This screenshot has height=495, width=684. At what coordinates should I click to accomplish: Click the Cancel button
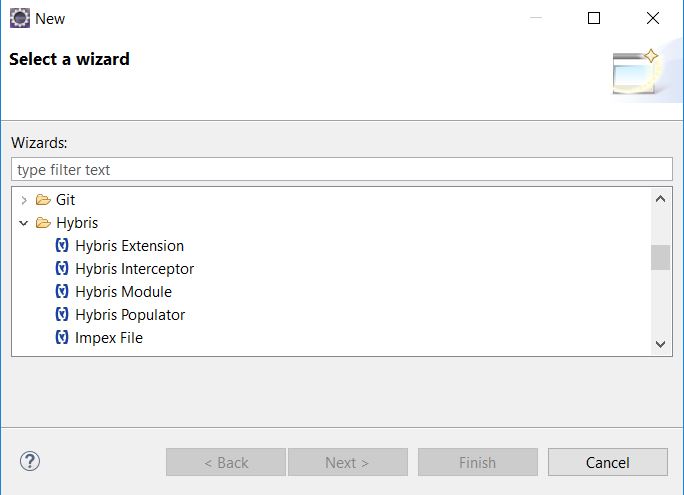coord(608,462)
